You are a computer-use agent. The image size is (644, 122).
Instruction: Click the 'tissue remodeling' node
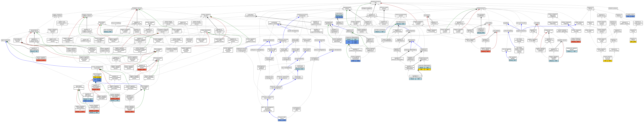[116, 23]
